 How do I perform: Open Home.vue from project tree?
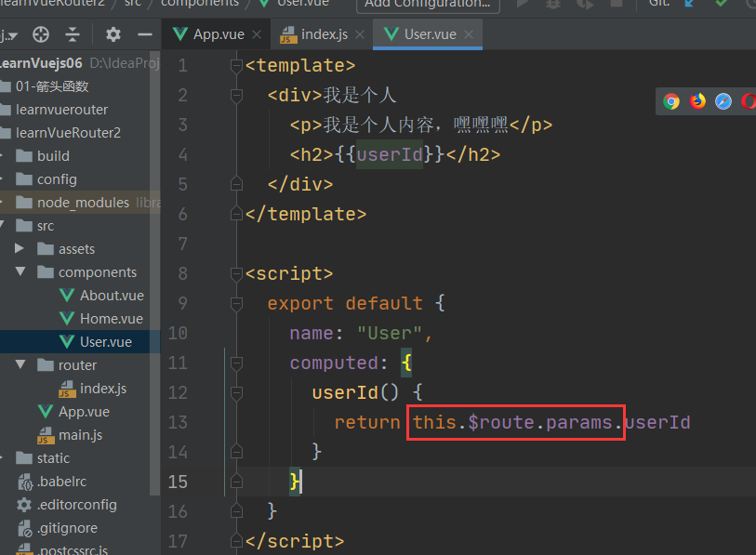point(112,318)
